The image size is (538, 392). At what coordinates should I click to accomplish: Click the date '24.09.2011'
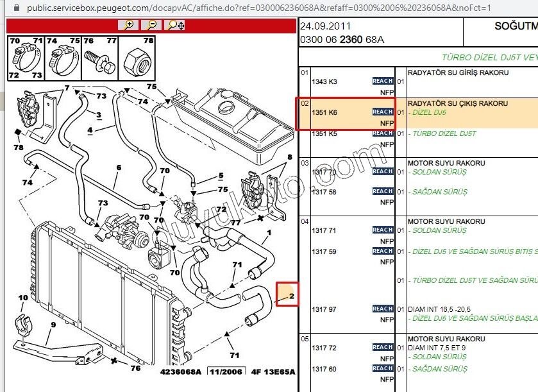(325, 26)
